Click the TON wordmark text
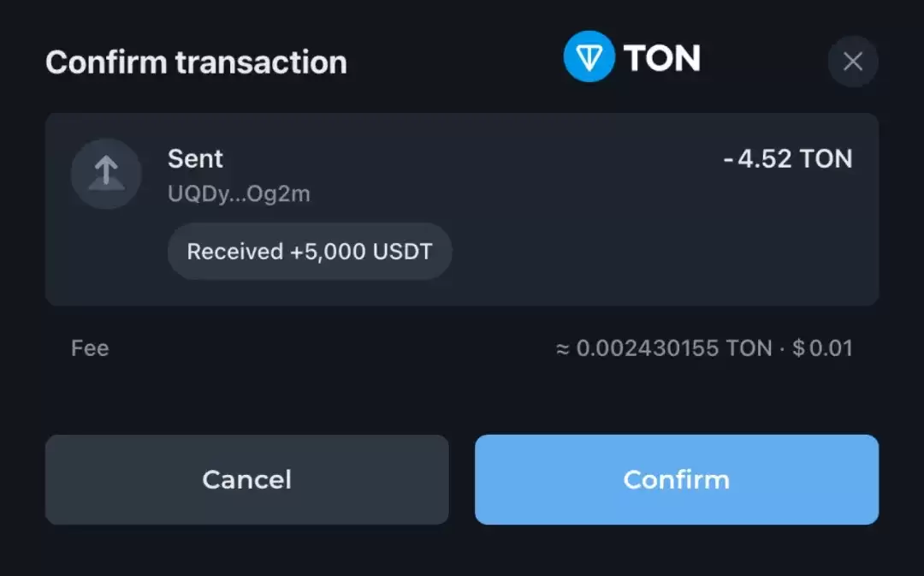The image size is (924, 576). click(x=661, y=58)
